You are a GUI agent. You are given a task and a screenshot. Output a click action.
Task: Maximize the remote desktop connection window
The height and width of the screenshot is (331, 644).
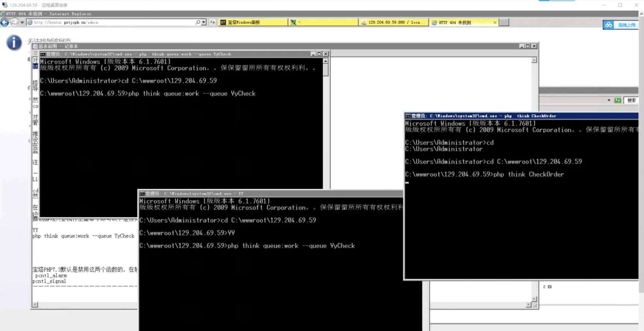(620, 5)
